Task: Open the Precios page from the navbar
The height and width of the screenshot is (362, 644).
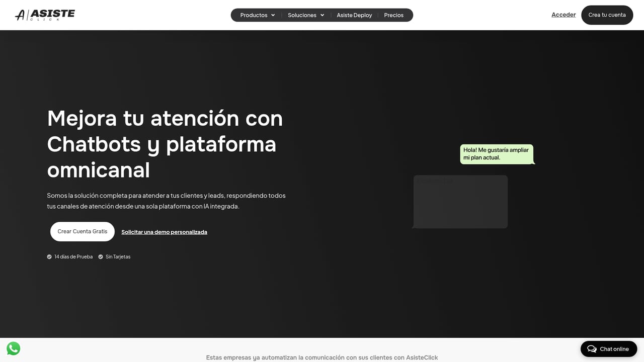Action: pyautogui.click(x=394, y=15)
